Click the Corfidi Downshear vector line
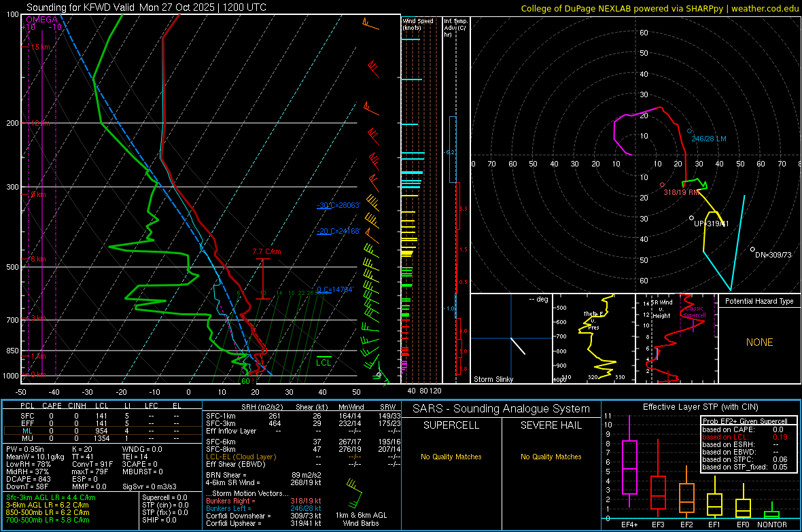This screenshot has height=532, width=802. coord(264,516)
